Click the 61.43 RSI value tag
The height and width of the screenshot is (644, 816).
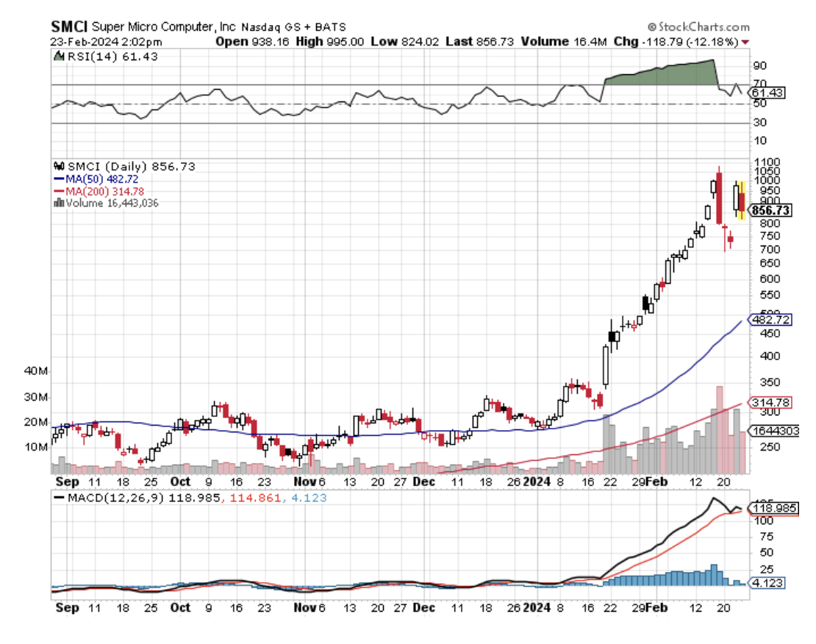(769, 93)
